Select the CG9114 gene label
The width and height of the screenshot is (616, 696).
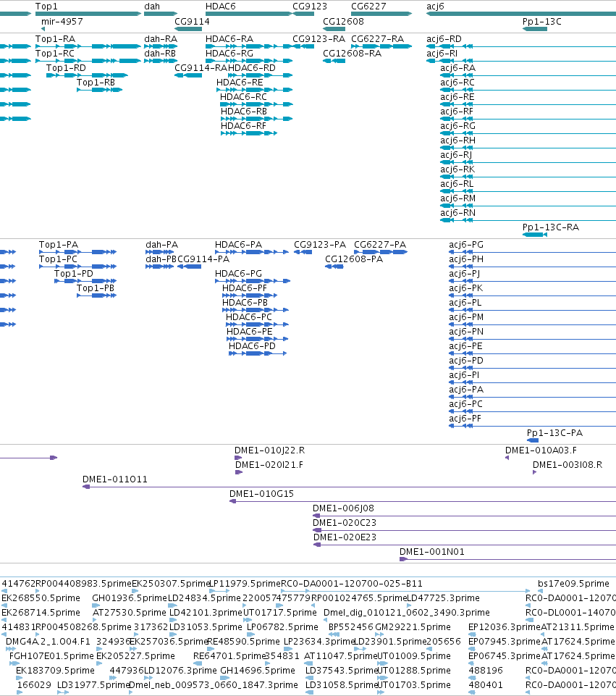192,21
